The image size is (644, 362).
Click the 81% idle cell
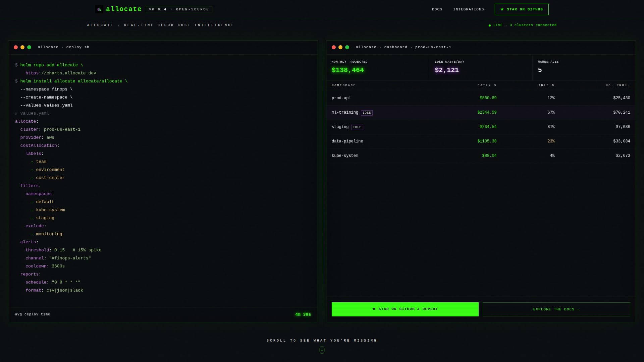point(551,127)
